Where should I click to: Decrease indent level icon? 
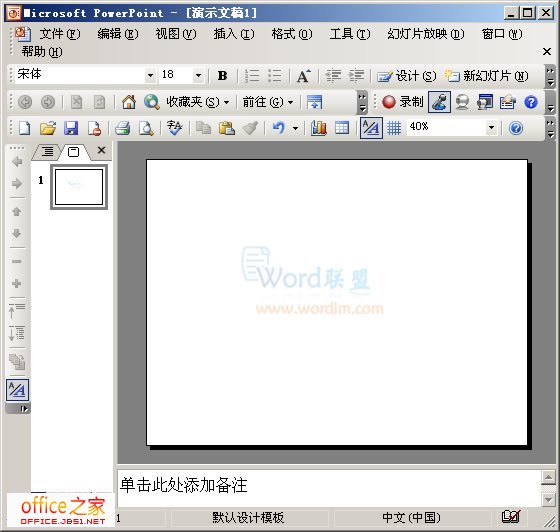333,76
